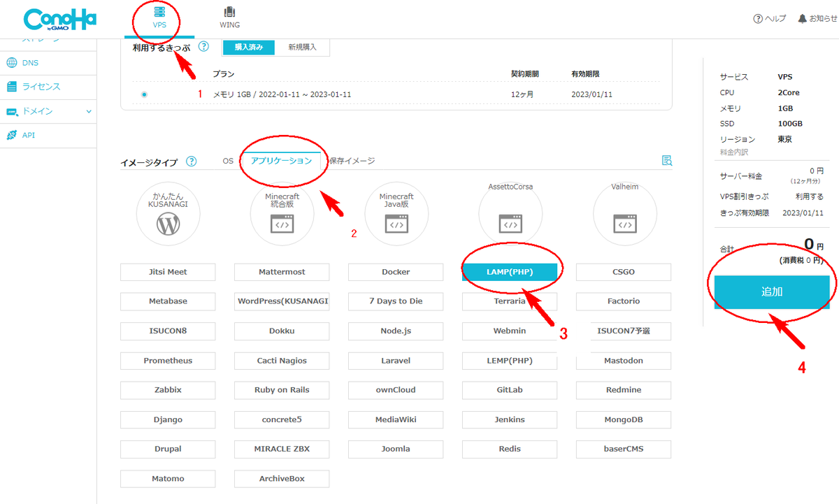Select the ownCloud application
The image size is (839, 504).
[x=396, y=390]
